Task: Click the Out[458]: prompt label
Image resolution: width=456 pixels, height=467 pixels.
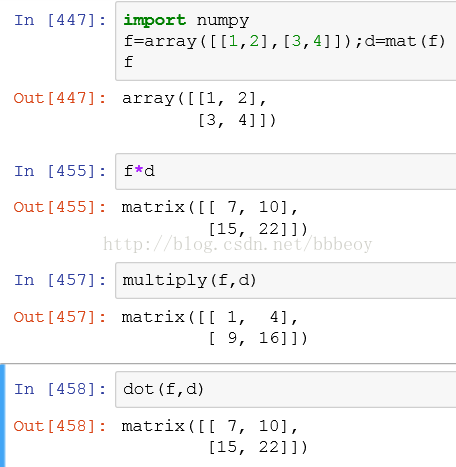Action: (x=60, y=426)
